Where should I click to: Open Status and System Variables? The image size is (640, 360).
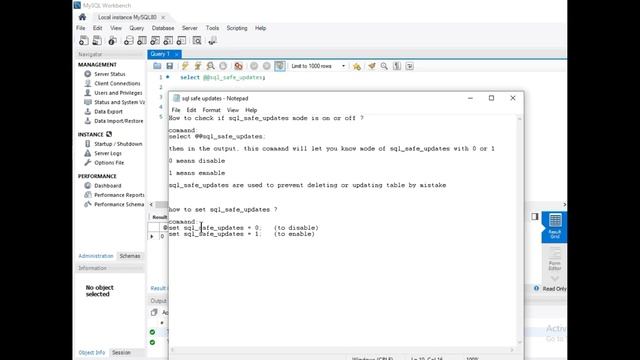pyautogui.click(x=119, y=102)
